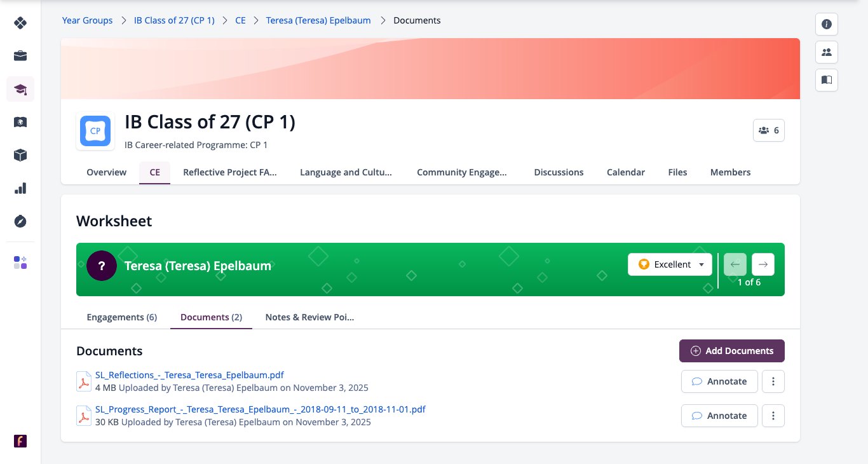Image resolution: width=868 pixels, height=464 pixels.
Task: Open SL_Progress_Report PDF file link
Action: [x=260, y=409]
